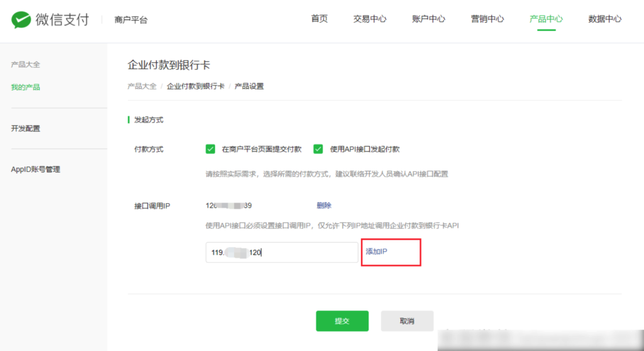Click 企业付款到银行卡 breadcrumb link
The width and height of the screenshot is (644, 351).
tap(196, 86)
